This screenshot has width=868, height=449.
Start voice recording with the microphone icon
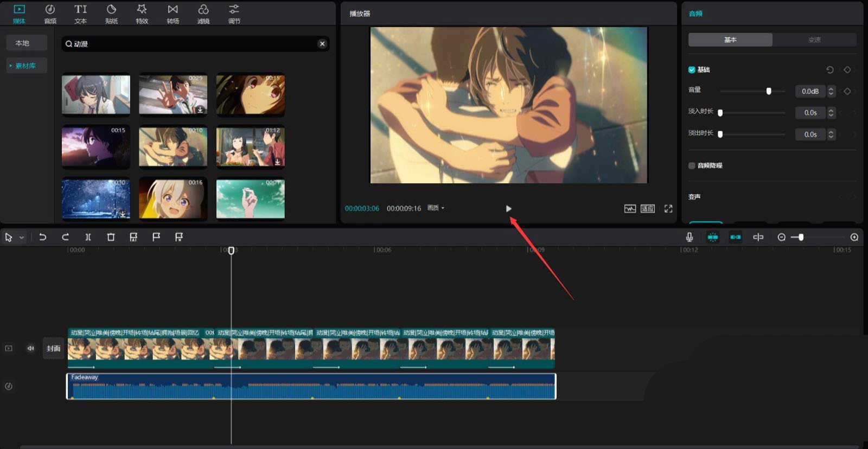click(690, 237)
